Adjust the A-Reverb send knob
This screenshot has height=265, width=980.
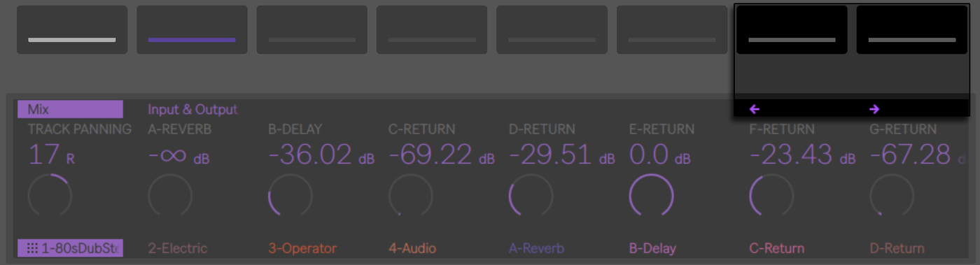170,196
